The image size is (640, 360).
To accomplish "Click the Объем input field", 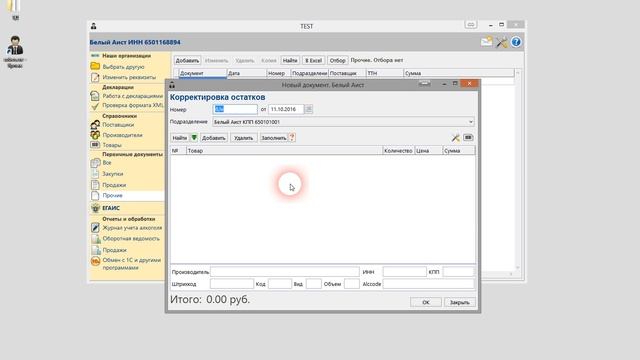I will point(351,284).
